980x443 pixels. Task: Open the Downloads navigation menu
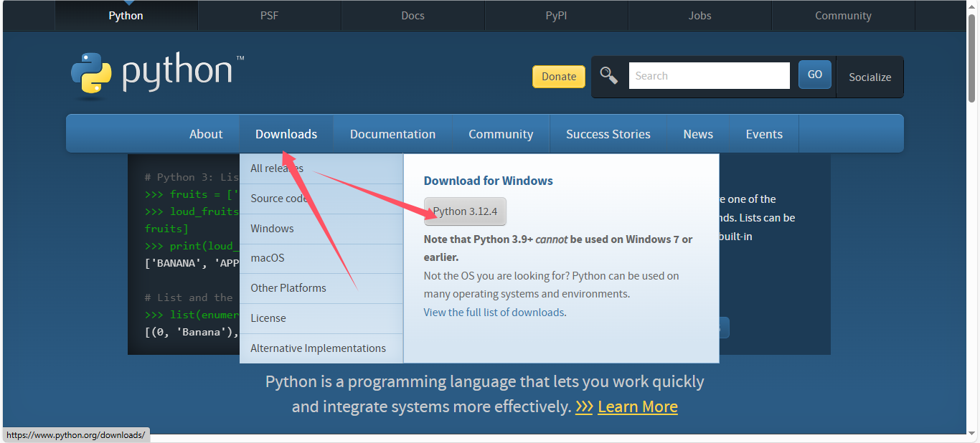click(286, 134)
